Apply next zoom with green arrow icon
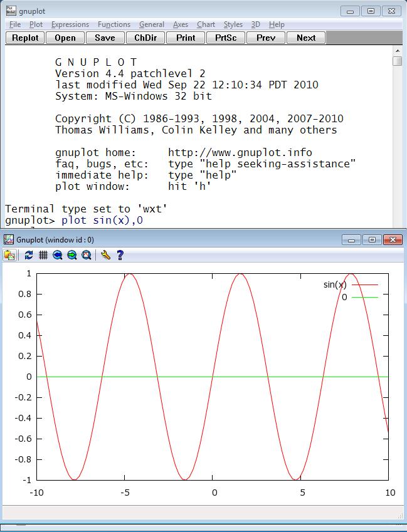407x532 pixels. tap(72, 255)
